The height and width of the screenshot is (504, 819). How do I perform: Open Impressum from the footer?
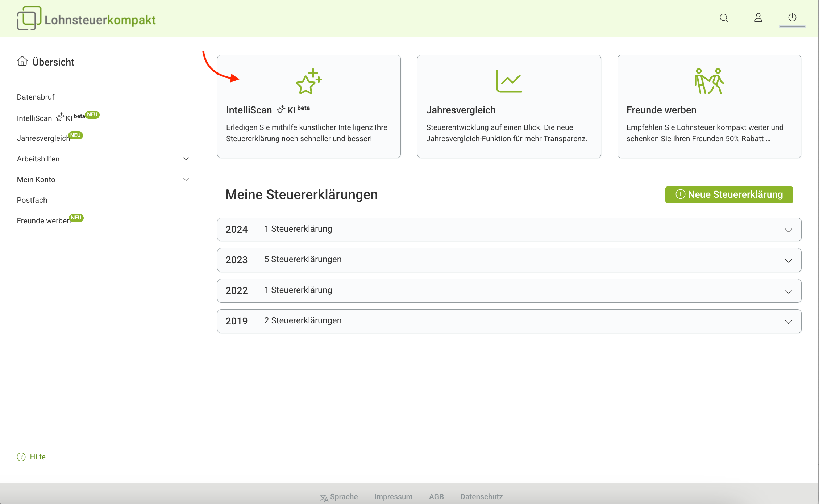pyautogui.click(x=393, y=496)
